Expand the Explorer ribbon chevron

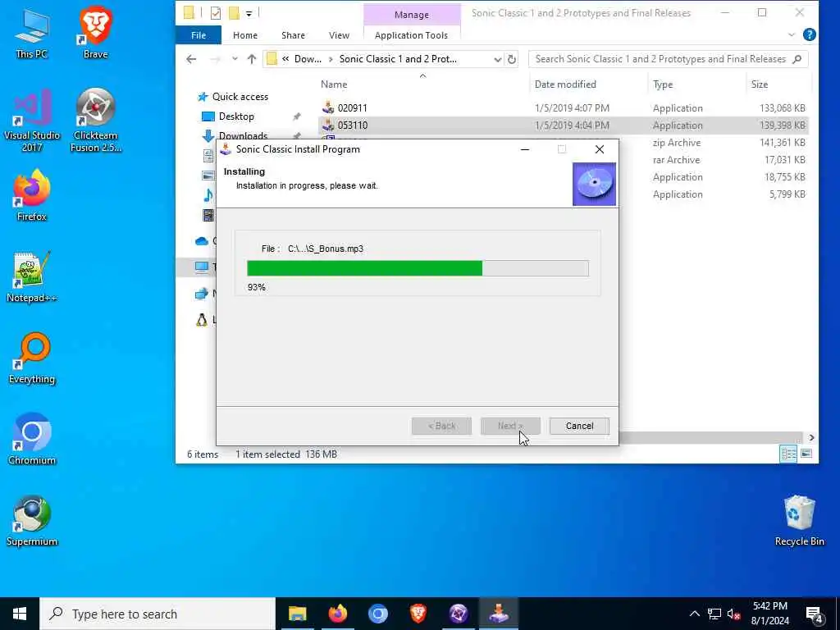[792, 34]
